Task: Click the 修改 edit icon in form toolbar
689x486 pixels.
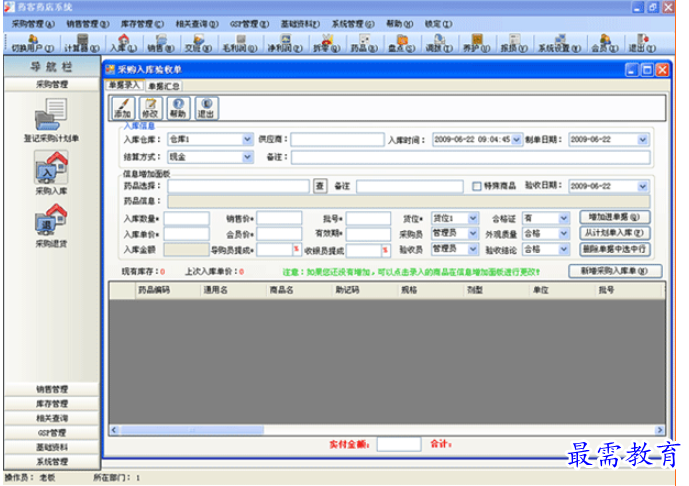Action: point(150,108)
